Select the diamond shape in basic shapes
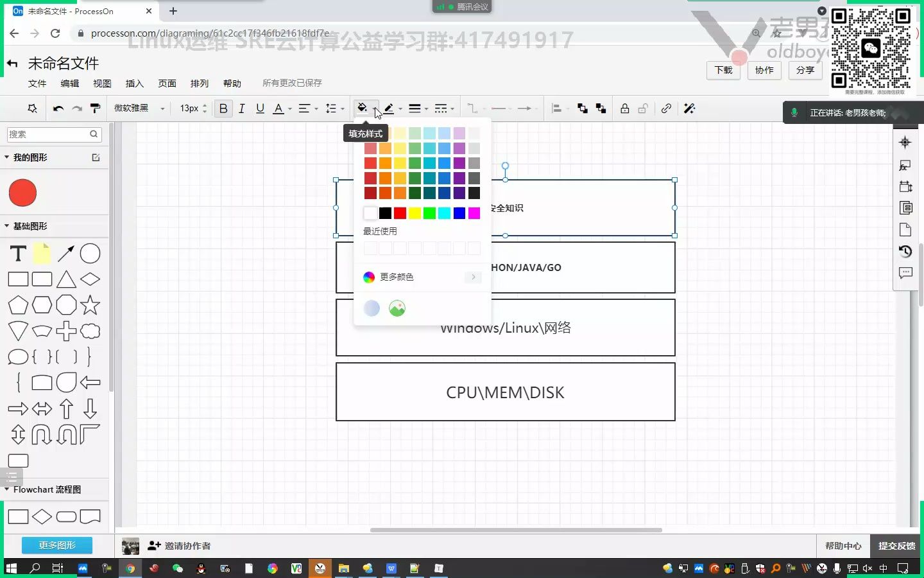This screenshot has height=578, width=924. pyautogui.click(x=90, y=279)
